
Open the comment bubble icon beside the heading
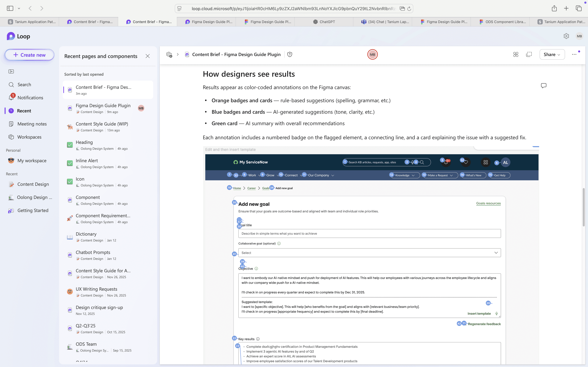(544, 86)
